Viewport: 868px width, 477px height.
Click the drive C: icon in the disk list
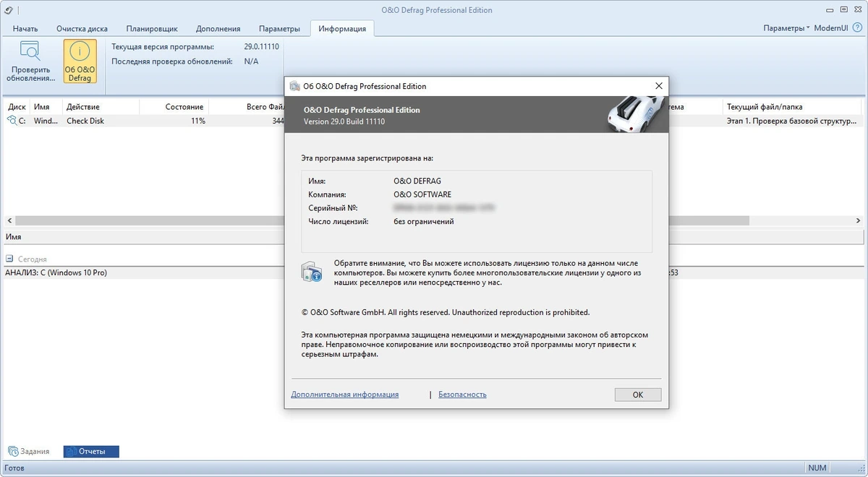(x=12, y=121)
